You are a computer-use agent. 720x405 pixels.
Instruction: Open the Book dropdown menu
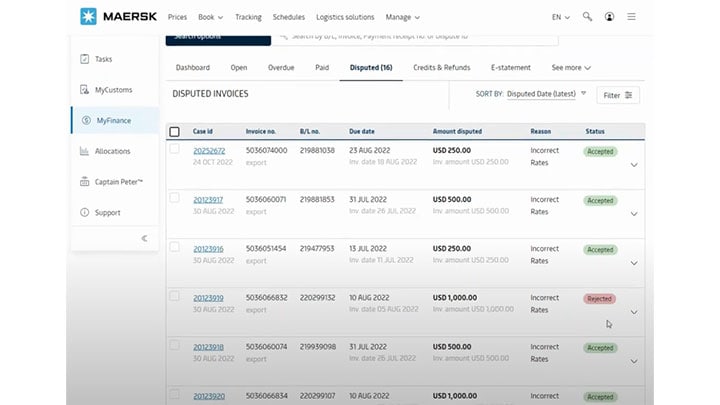210,17
